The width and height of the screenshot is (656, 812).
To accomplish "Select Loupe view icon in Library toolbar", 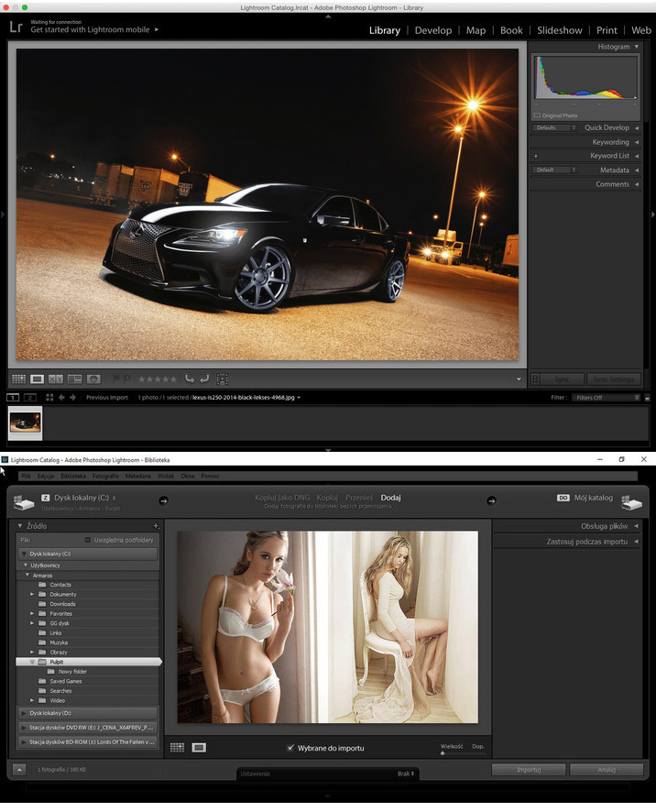I will point(37,379).
